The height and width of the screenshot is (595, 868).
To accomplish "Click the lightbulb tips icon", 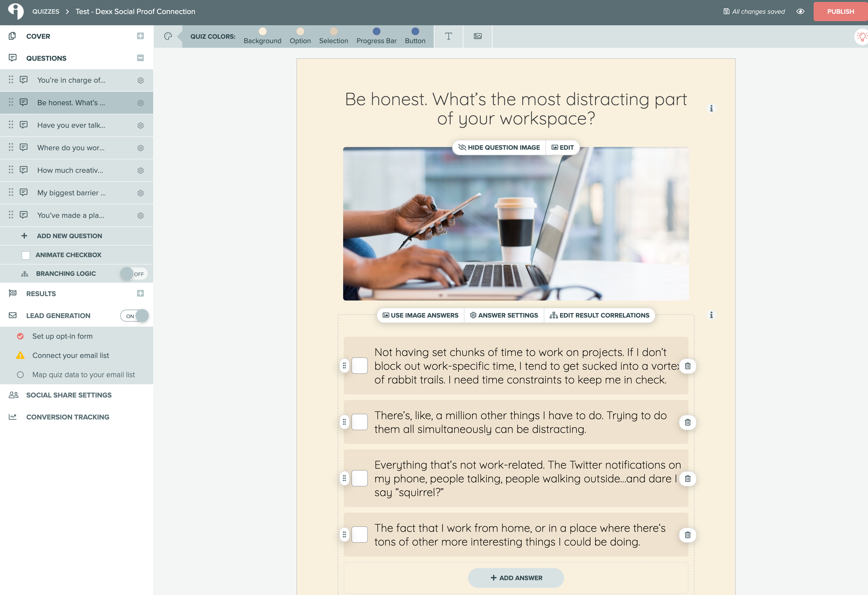I will coord(861,37).
